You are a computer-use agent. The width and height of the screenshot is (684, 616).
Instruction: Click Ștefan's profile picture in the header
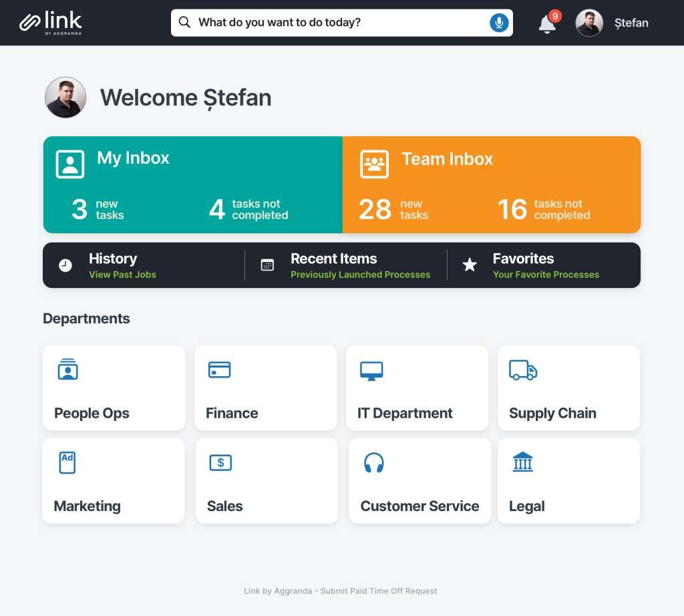click(x=589, y=22)
